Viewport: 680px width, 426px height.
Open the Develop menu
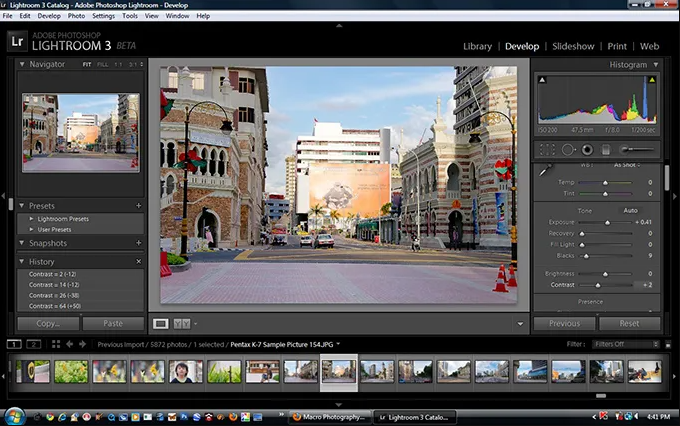pos(48,16)
